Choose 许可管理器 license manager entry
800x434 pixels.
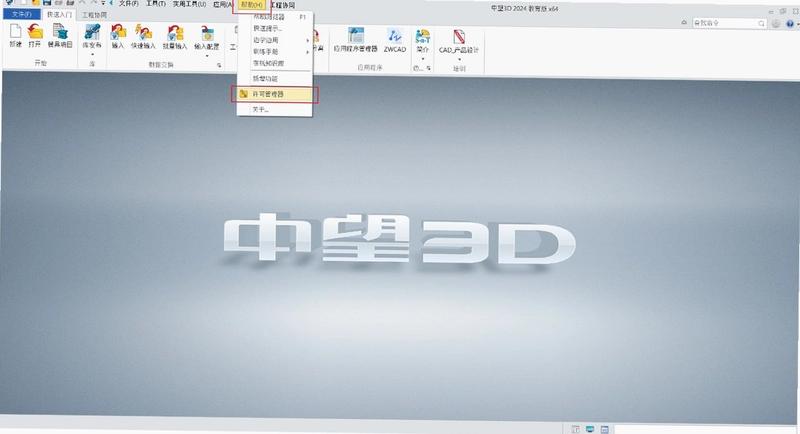point(275,94)
